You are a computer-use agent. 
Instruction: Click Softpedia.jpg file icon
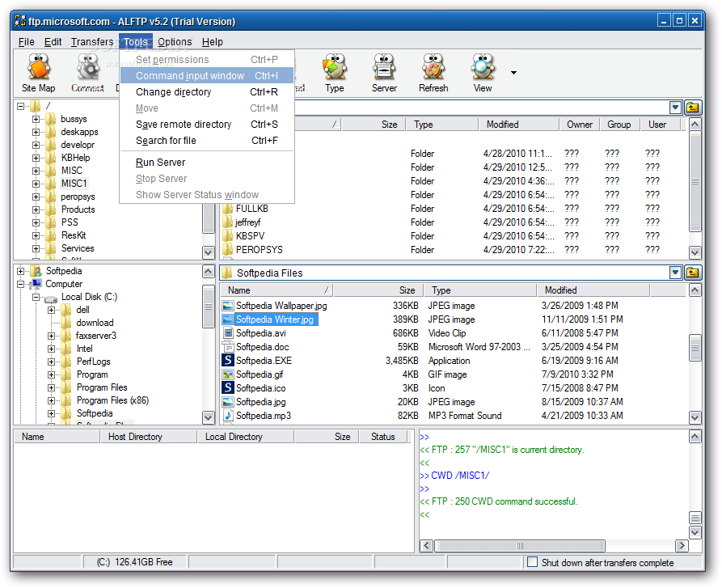(228, 402)
